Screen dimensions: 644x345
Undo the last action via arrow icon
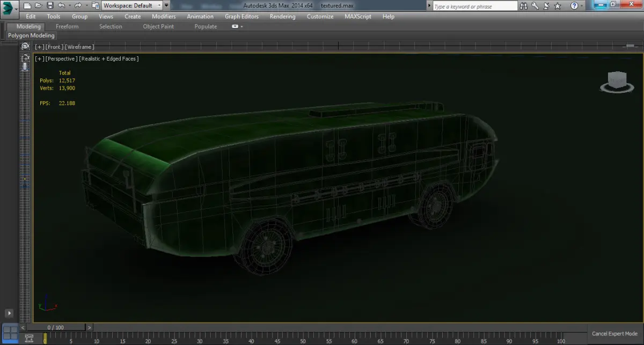point(61,5)
